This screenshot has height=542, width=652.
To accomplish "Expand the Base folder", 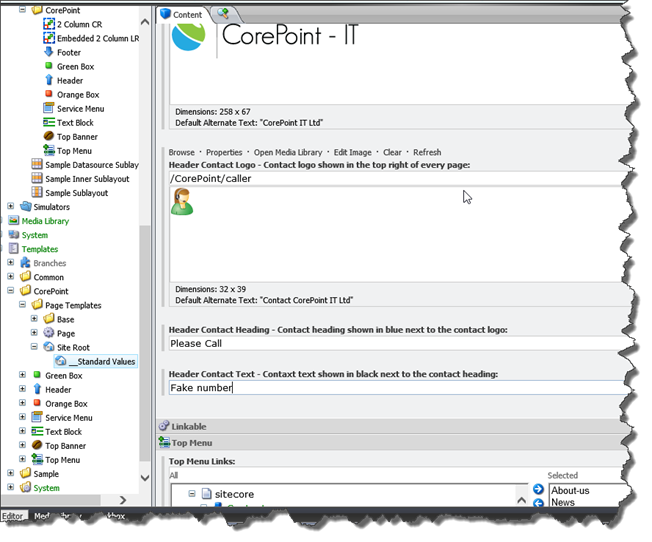I will 34,319.
